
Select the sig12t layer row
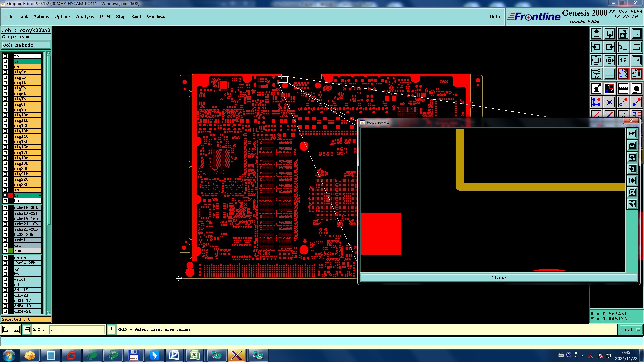pos(27,126)
